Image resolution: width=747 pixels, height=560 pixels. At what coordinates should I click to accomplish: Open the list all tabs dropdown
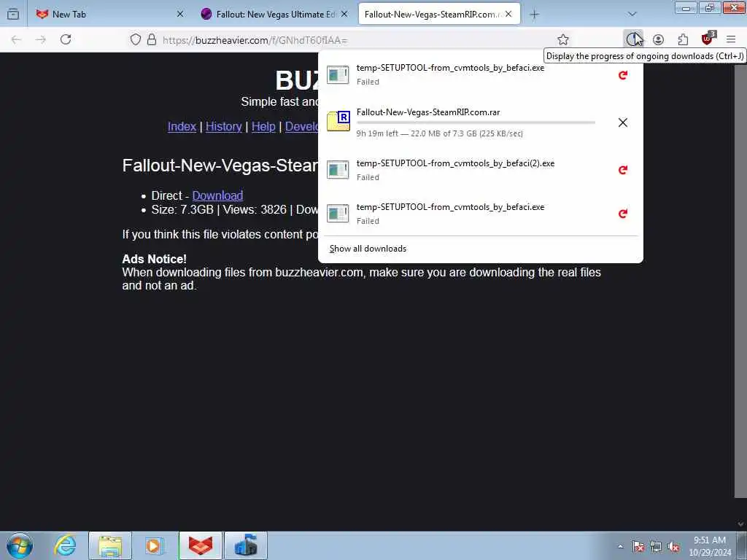[632, 15]
